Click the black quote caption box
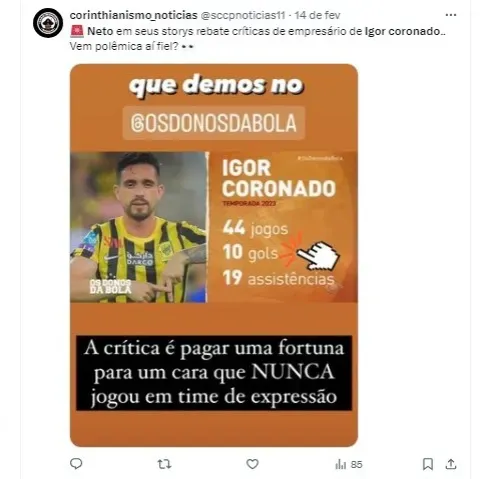The width and height of the screenshot is (487, 479). coord(214,373)
